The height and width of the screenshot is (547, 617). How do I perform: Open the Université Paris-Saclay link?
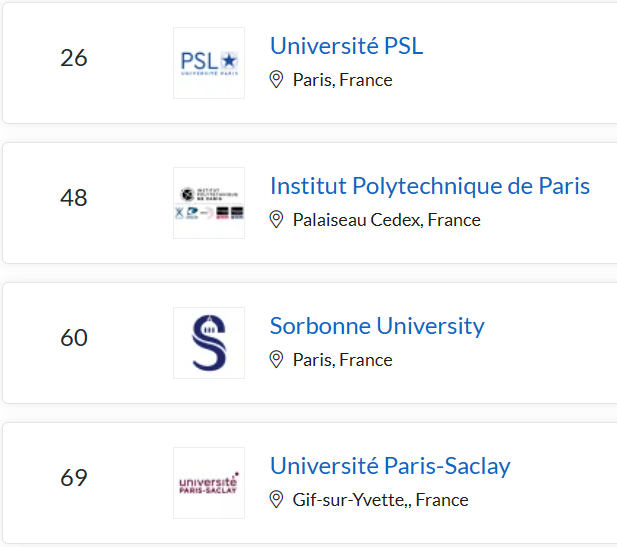[x=390, y=466]
